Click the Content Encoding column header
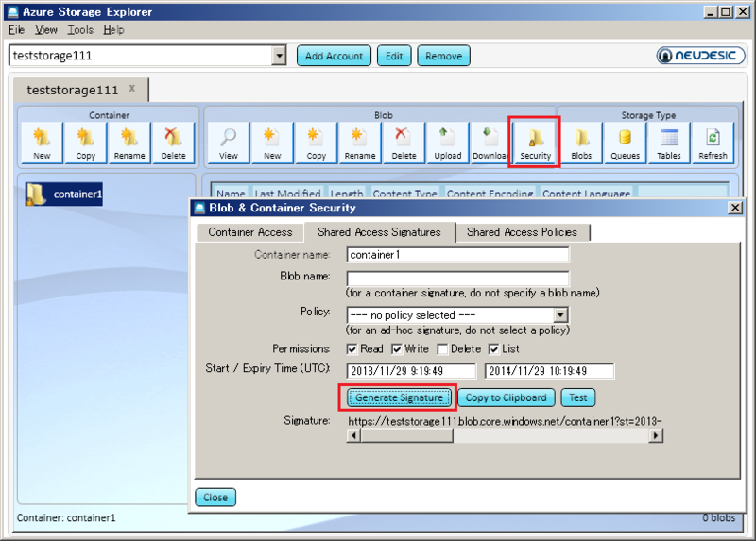 click(490, 194)
